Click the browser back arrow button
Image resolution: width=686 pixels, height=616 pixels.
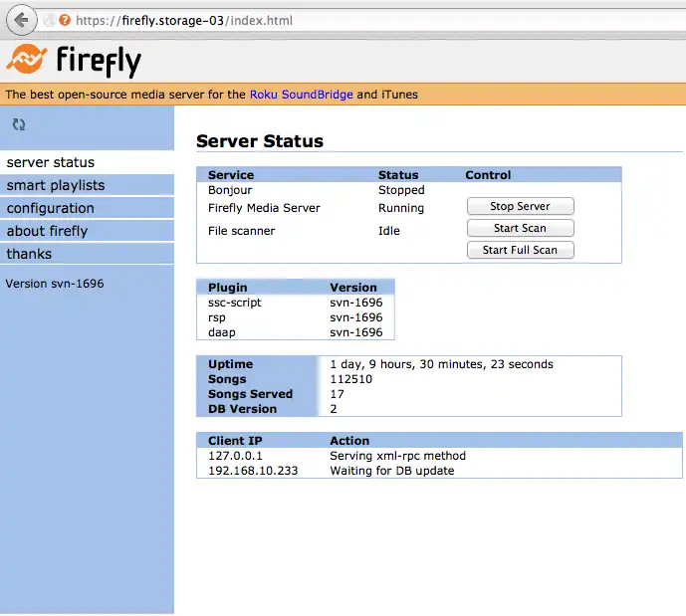(21, 20)
